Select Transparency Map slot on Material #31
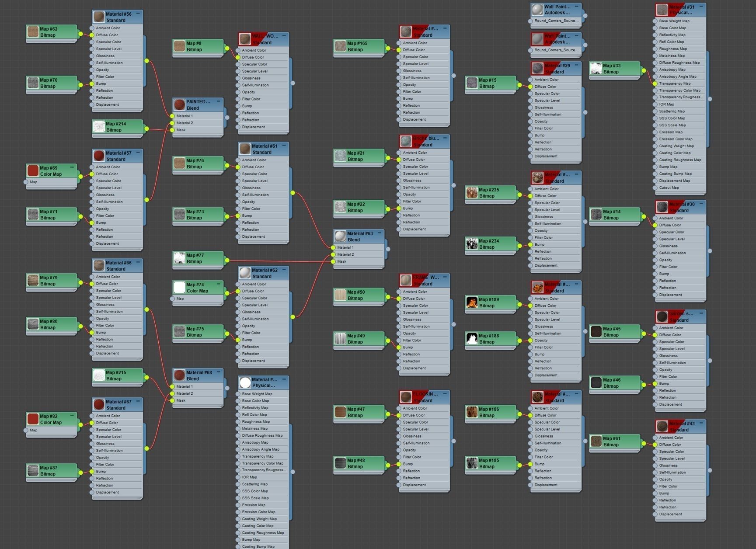The height and width of the screenshot is (549, 756). tap(680, 83)
